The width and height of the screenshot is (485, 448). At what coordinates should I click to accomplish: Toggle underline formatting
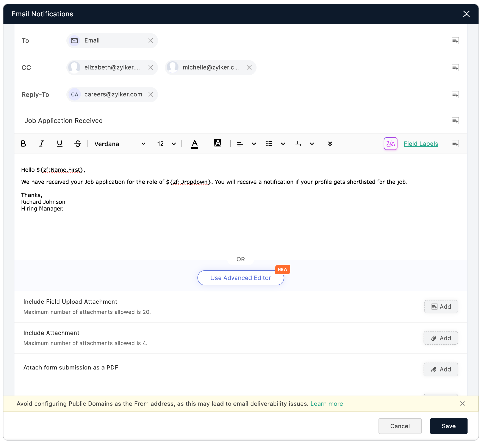point(59,143)
